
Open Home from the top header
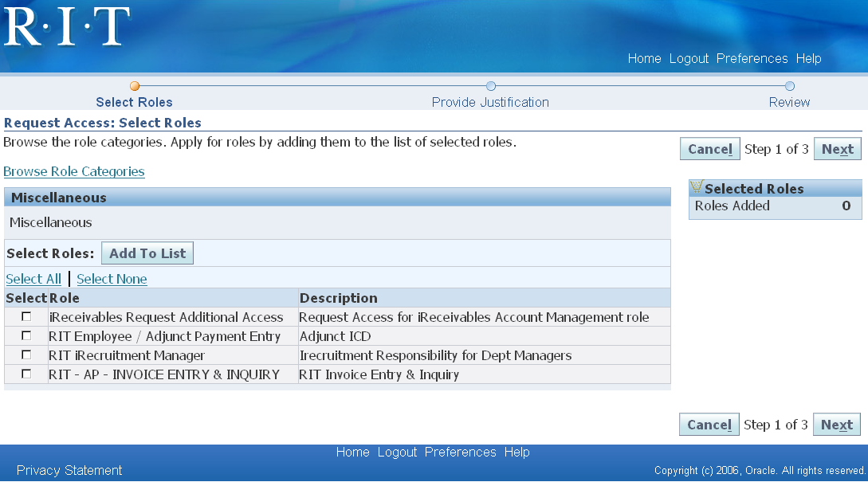(644, 59)
